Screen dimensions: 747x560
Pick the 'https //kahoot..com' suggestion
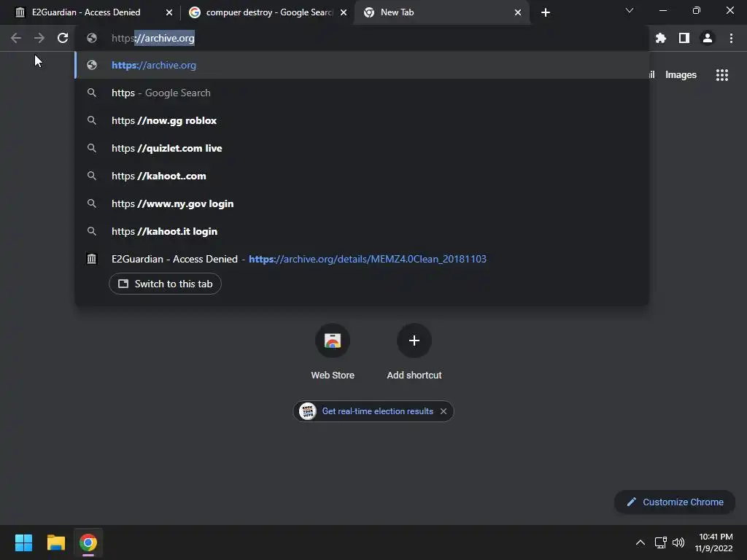pyautogui.click(x=362, y=176)
